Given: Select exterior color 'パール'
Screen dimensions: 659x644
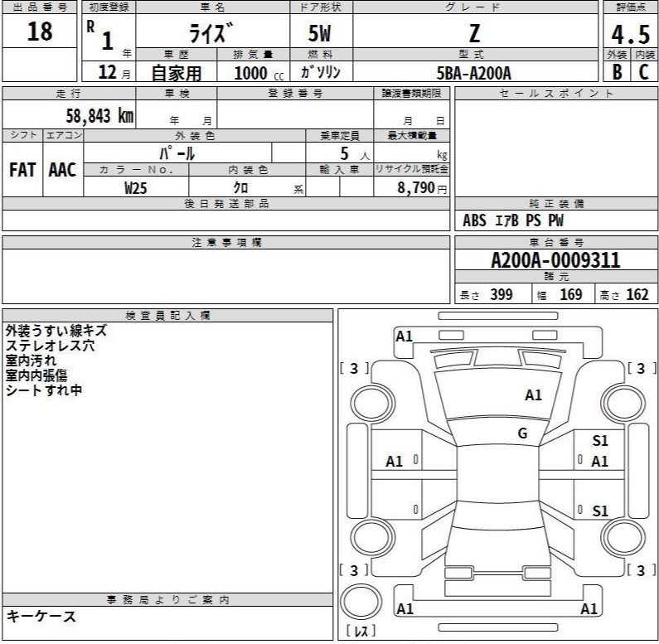Looking at the screenshot, I should click(x=177, y=153).
